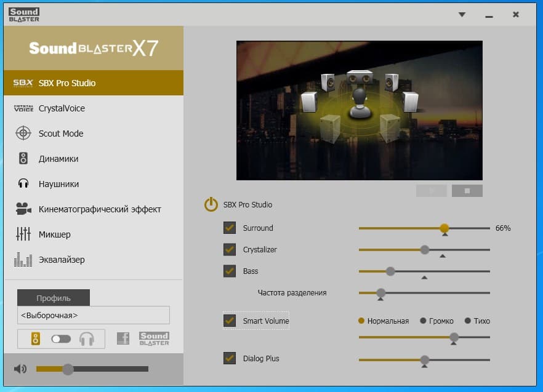Viewport: 543px width, 392px height.
Task: Click the headphones icon beside Наушники
Action: (x=23, y=183)
